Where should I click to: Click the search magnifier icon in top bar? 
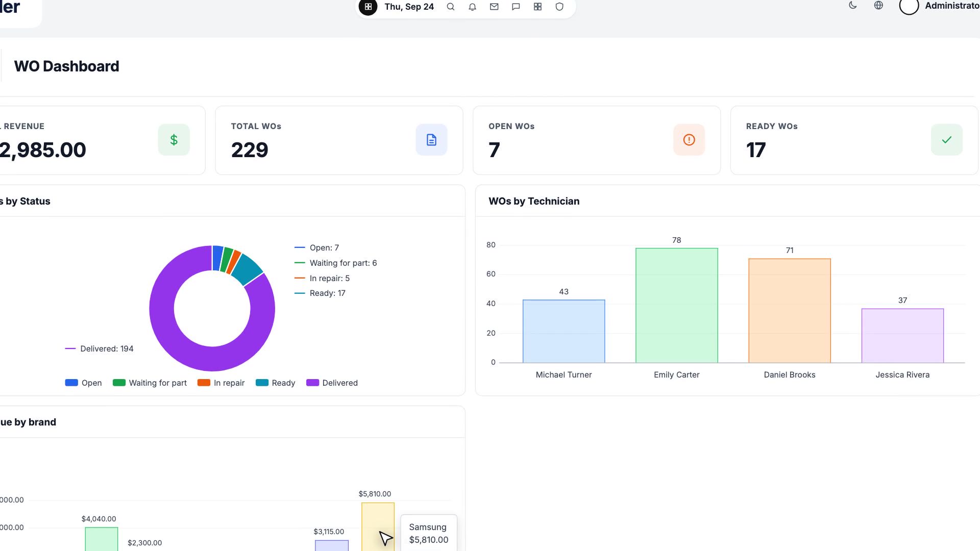point(451,7)
